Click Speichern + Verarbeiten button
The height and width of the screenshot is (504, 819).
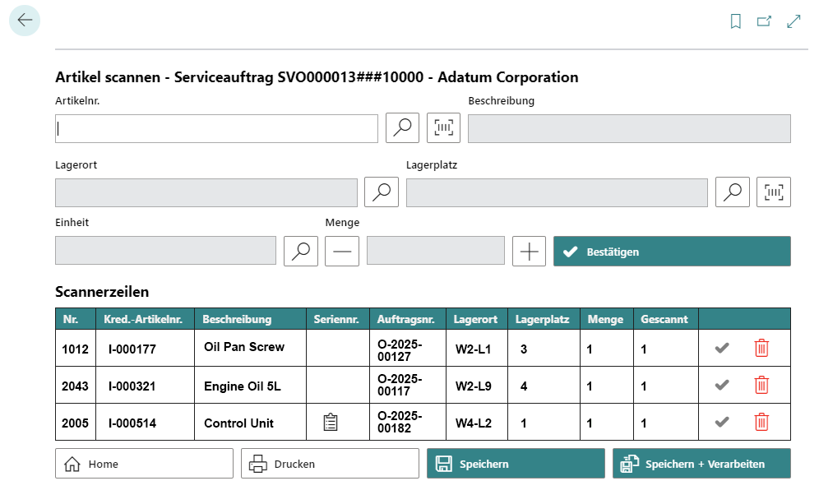701,463
